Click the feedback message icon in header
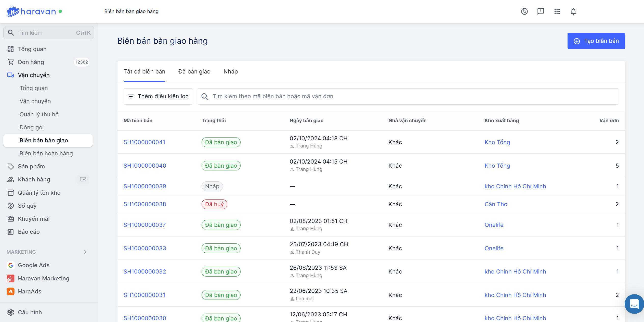 pyautogui.click(x=541, y=11)
